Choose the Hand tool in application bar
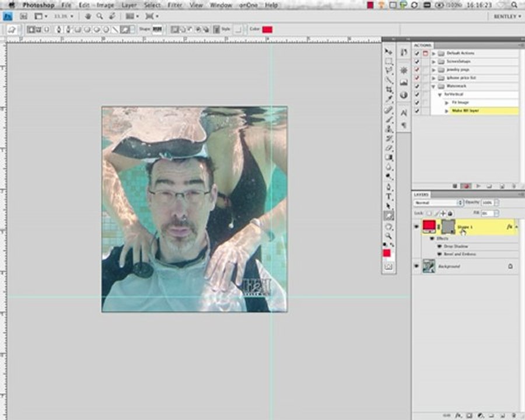The height and width of the screenshot is (420, 525). 88,16
